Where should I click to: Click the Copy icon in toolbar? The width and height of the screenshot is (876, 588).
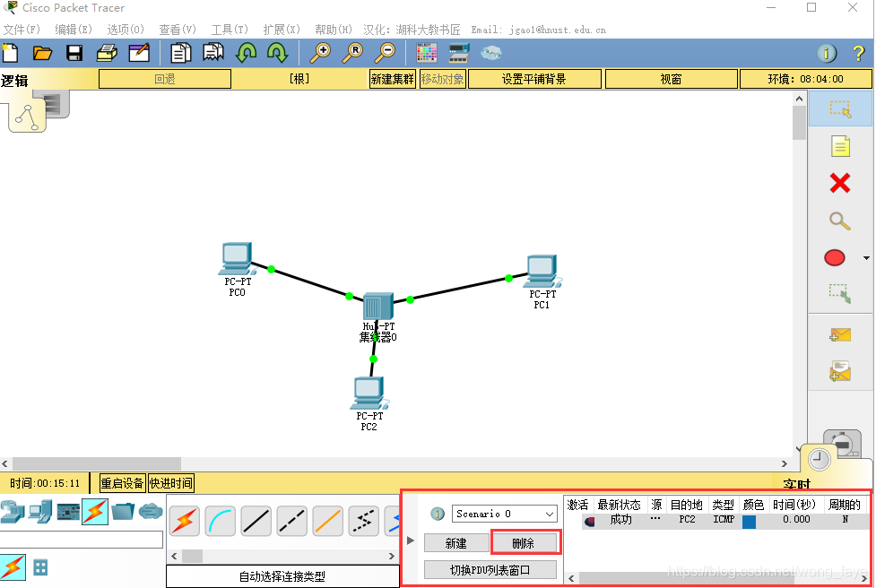180,53
